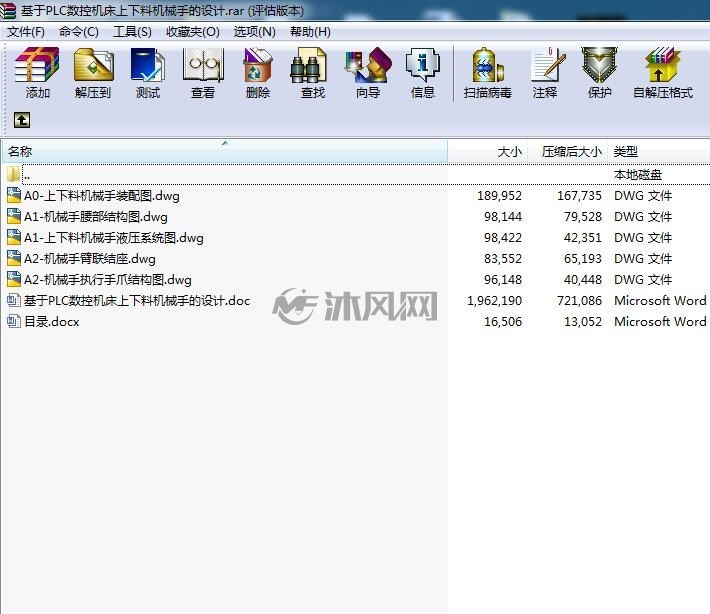The height and width of the screenshot is (614, 710).
Task: Click the size value 83,552
Action: point(503,259)
